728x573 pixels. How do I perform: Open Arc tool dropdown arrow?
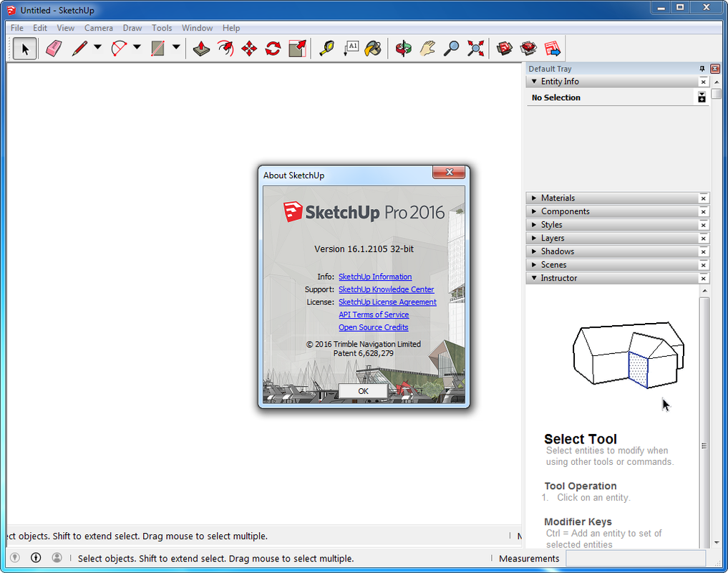tap(137, 47)
